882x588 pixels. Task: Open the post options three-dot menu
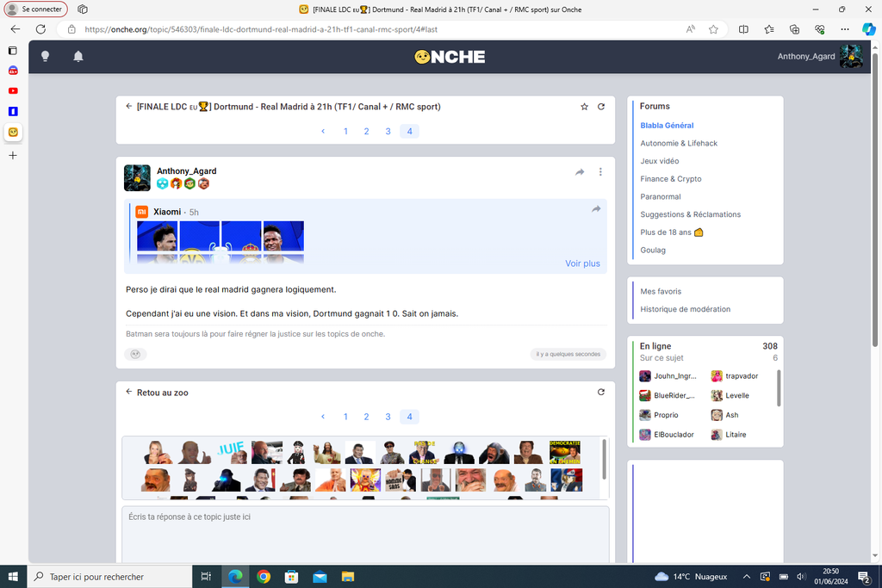(x=600, y=172)
